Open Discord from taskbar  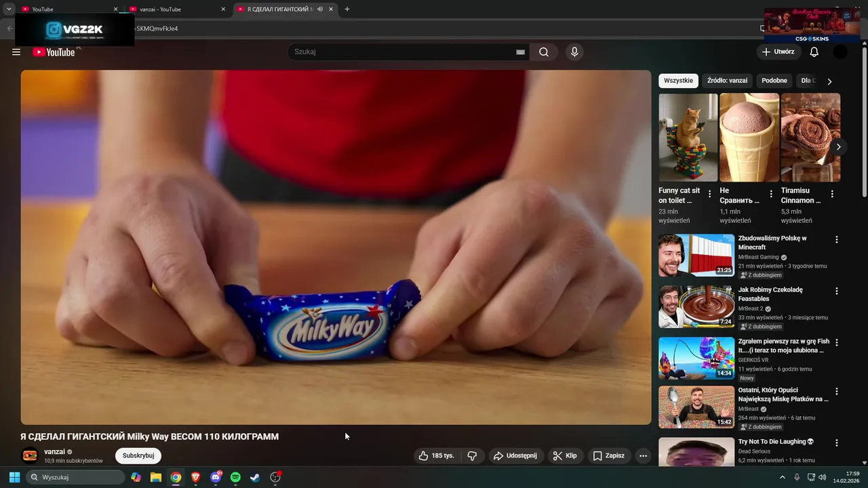[216, 477]
